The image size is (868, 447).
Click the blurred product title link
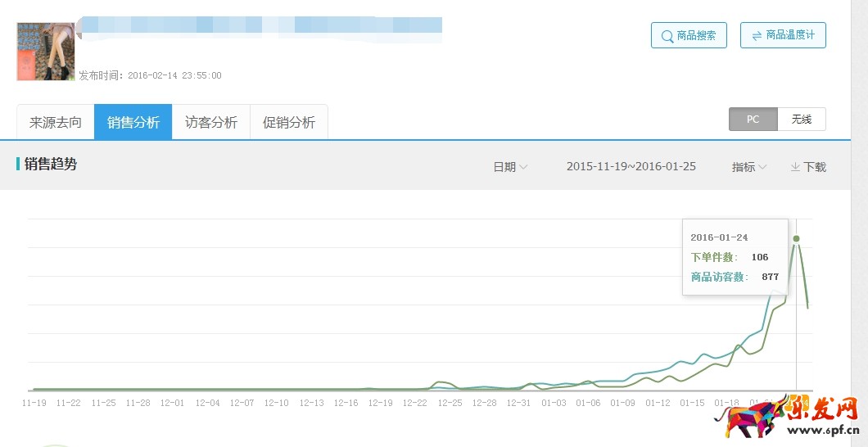[x=260, y=29]
